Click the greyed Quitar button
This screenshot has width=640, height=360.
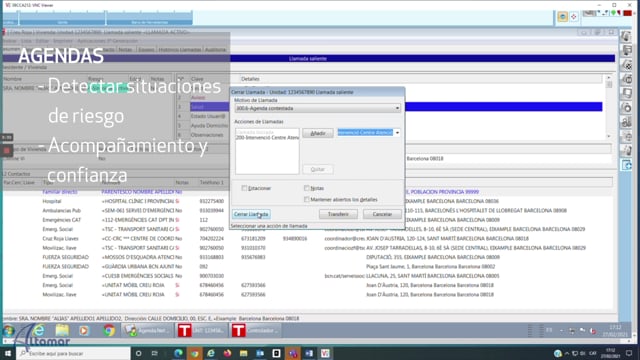pyautogui.click(x=318, y=169)
